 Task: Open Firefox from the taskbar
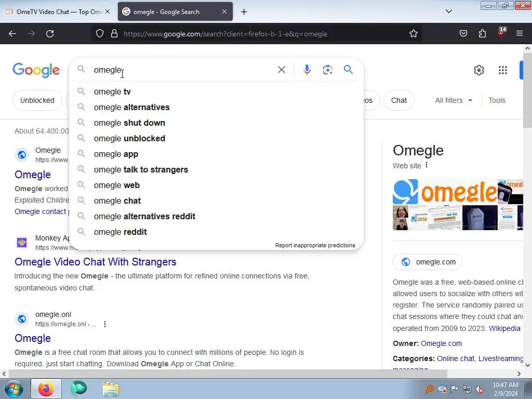[46, 389]
